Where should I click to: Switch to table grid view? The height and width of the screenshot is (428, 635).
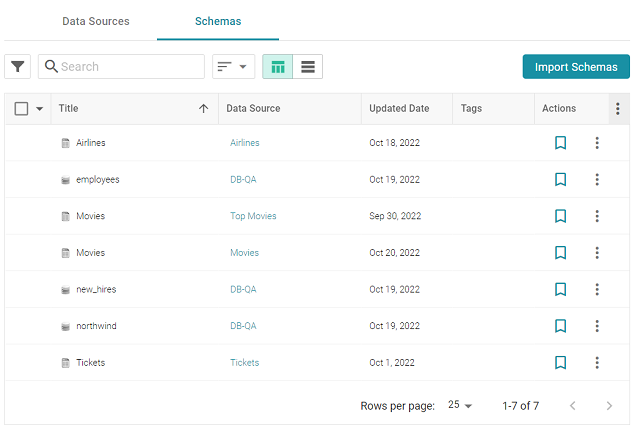tap(278, 67)
